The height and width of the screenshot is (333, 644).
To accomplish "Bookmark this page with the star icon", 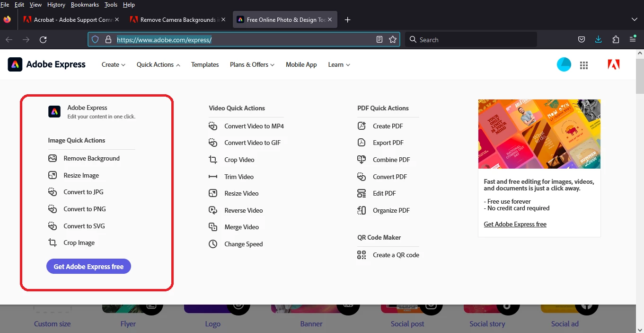I will tap(393, 40).
